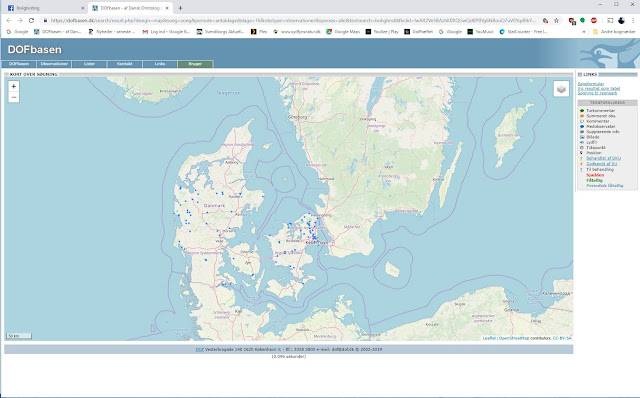Click the Vis resultat som tabel link
Viewport: 640px width, 398px height.
point(599,89)
